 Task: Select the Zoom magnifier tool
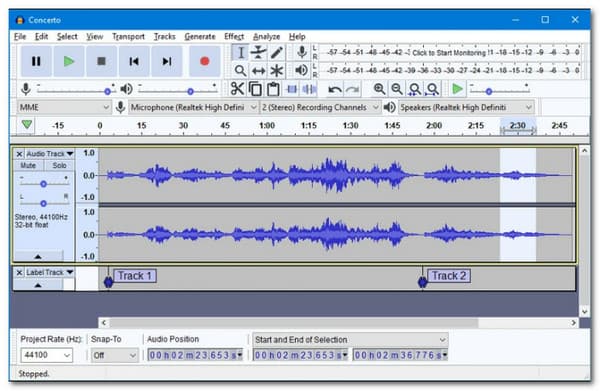(x=240, y=70)
